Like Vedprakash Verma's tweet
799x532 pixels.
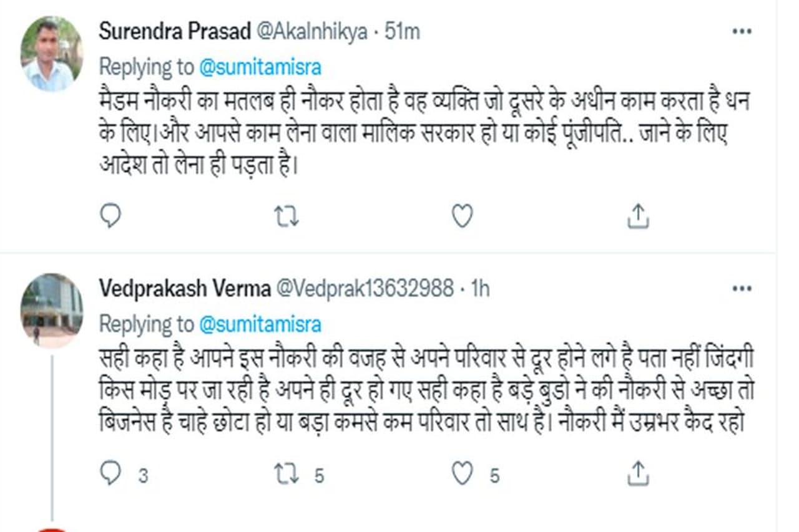coord(462,475)
